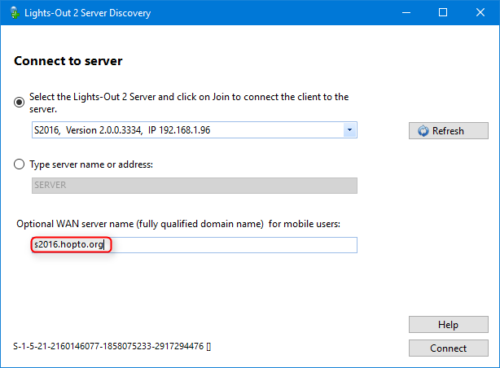Click the Lights-Out app icon in title bar
The height and width of the screenshot is (368, 500).
[x=14, y=13]
